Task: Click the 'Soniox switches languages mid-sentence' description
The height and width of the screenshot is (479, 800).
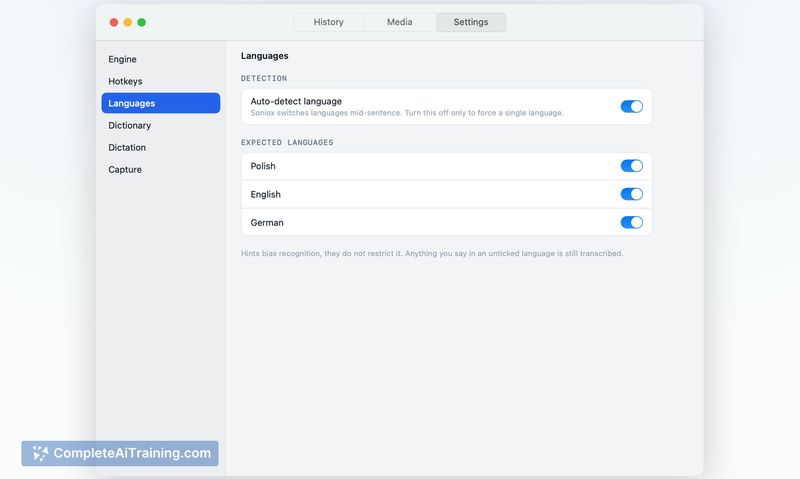Action: tap(407, 113)
